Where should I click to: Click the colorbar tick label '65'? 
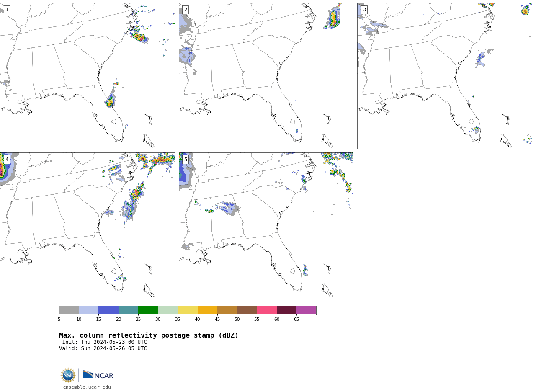(296, 320)
